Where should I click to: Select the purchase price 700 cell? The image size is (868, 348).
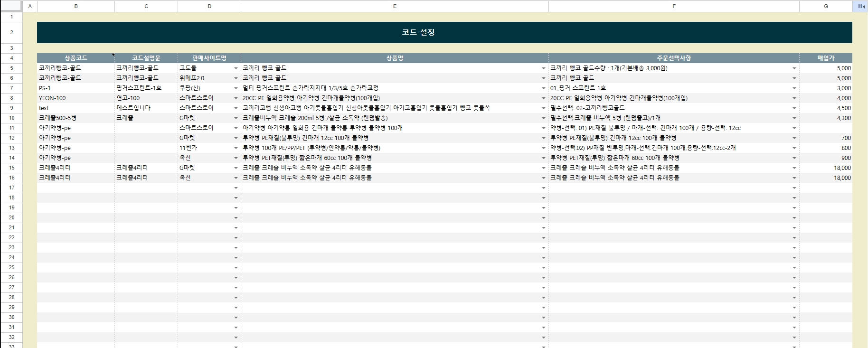(826, 138)
